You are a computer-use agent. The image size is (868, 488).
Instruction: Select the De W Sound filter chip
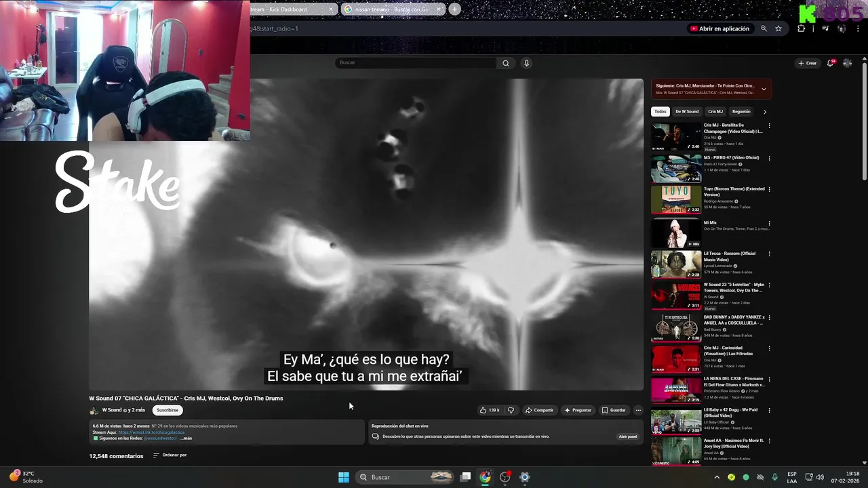tap(687, 112)
